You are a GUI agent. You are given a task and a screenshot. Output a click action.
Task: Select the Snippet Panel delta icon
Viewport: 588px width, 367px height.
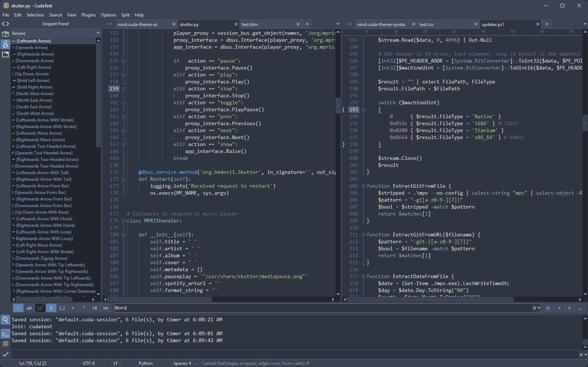point(5,44)
